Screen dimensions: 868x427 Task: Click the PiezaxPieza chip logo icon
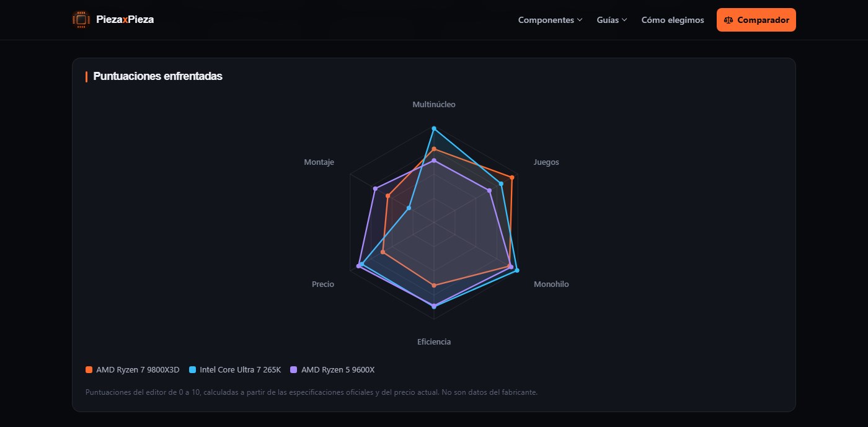pyautogui.click(x=80, y=20)
